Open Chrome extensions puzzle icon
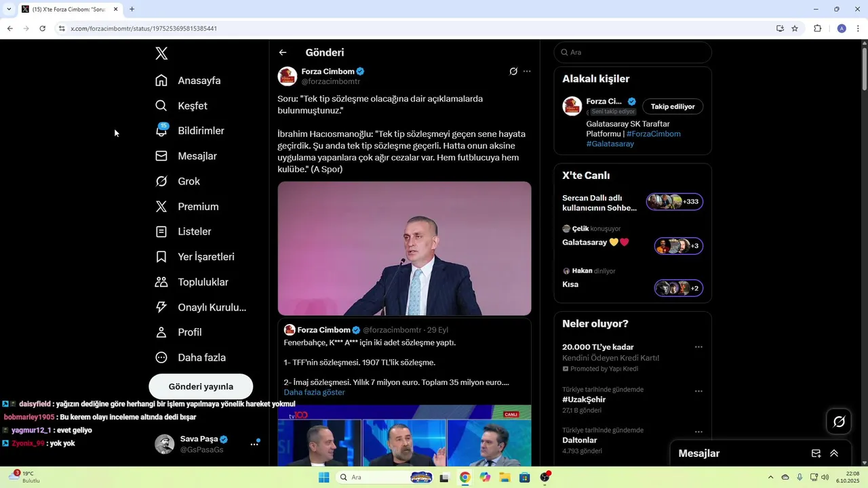Image resolution: width=868 pixels, height=488 pixels. pos(817,28)
